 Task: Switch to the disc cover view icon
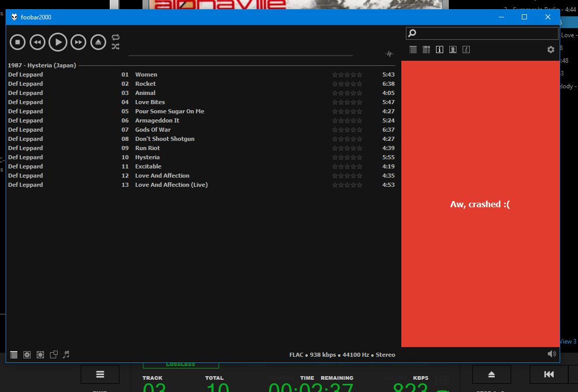tap(27, 354)
